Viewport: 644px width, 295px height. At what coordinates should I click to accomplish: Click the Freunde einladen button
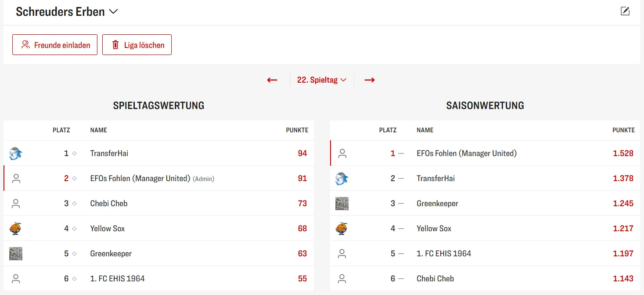click(x=55, y=45)
